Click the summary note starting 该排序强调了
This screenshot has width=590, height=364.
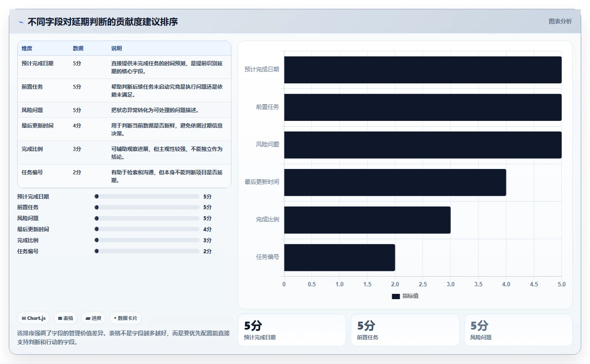tap(124, 338)
